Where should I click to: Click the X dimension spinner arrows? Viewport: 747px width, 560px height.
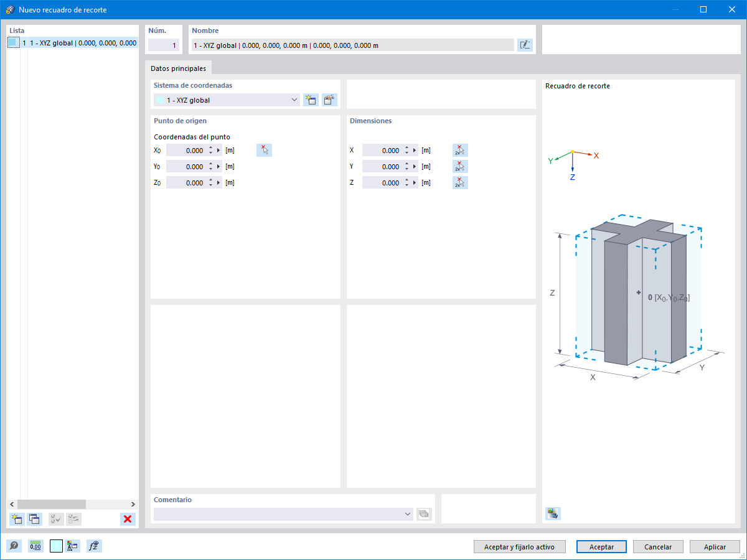click(406, 150)
